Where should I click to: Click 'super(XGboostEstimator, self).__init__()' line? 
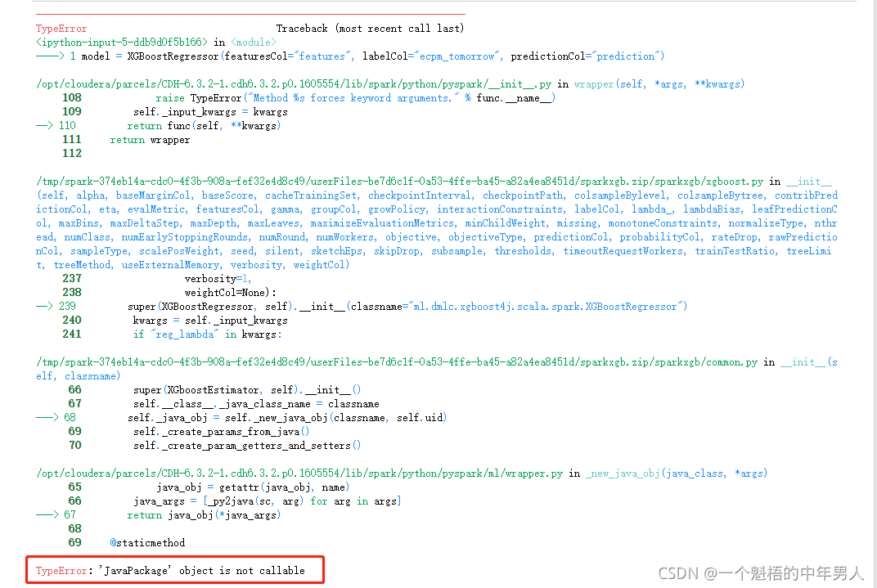point(247,389)
